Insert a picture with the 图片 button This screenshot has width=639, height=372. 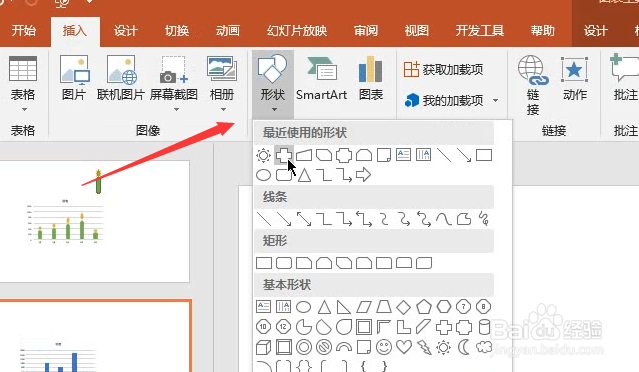74,78
